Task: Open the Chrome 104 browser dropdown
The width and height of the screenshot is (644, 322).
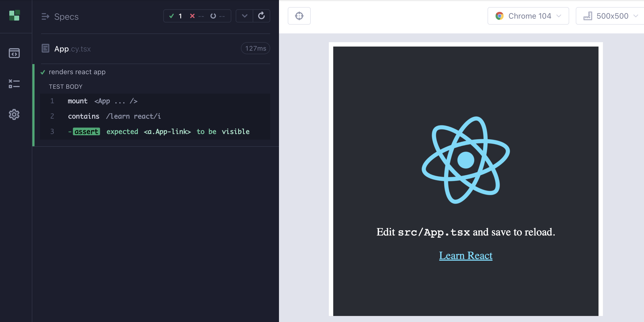Action: click(x=528, y=16)
